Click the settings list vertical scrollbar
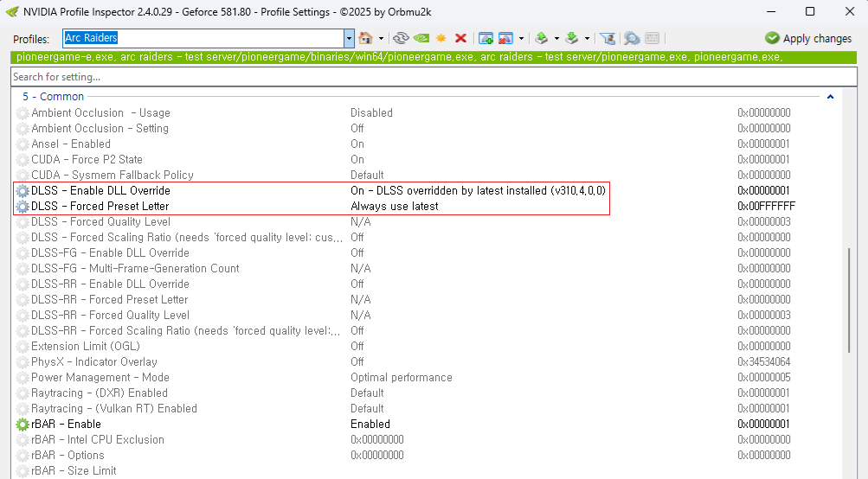The image size is (868, 479). tap(849, 300)
